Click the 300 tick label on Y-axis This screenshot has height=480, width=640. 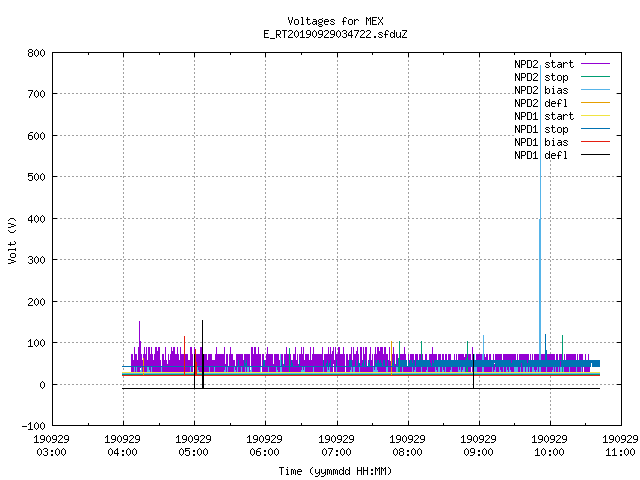click(x=36, y=260)
